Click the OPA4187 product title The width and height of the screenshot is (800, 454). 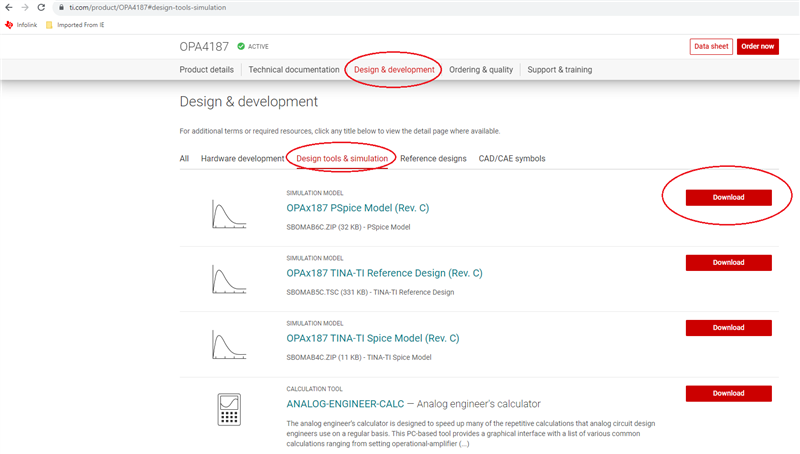[204, 47]
